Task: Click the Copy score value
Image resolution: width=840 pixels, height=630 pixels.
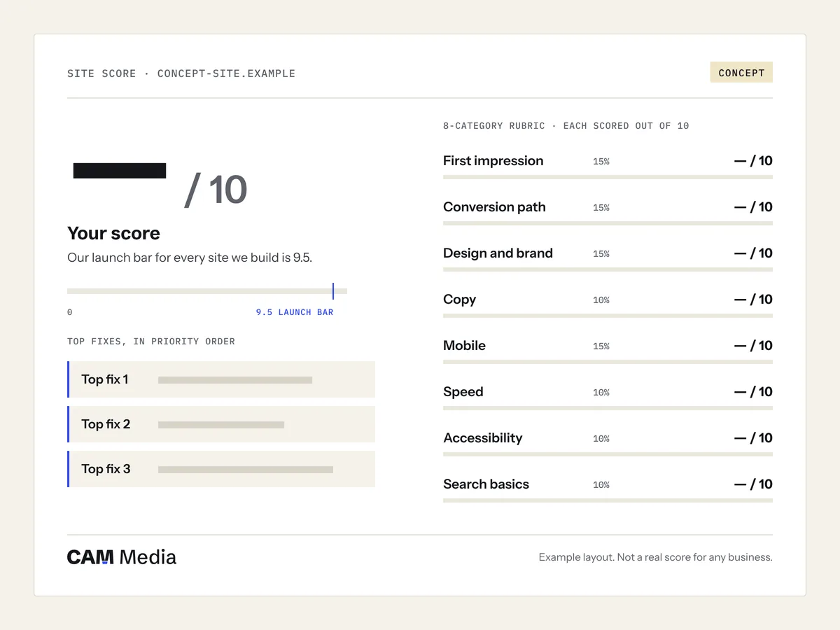Action: (x=753, y=300)
